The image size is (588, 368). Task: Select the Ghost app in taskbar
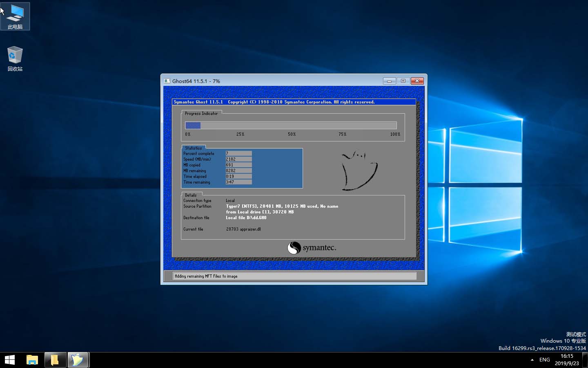click(x=78, y=360)
